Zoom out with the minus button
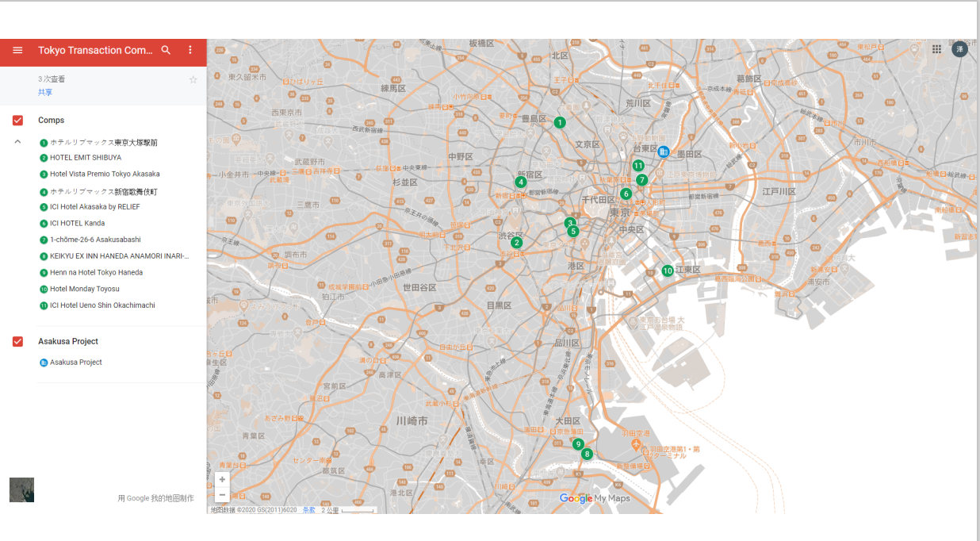This screenshot has height=541, width=980. click(x=222, y=495)
